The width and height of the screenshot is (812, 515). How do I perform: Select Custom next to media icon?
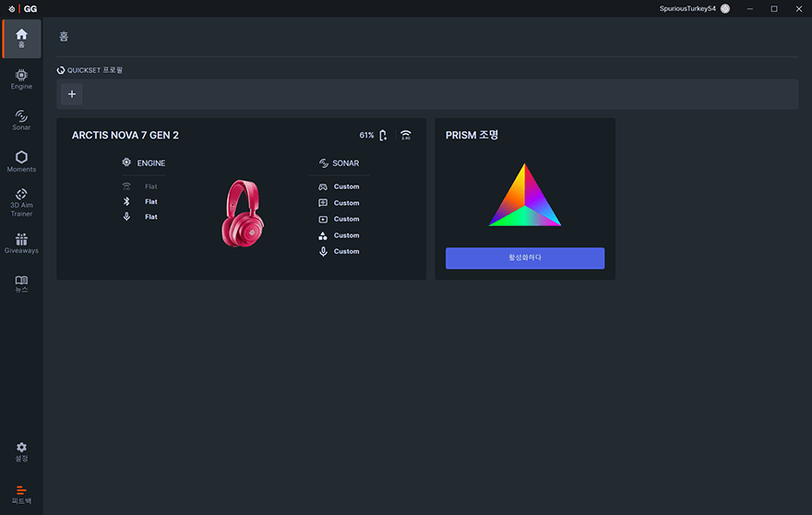click(x=346, y=219)
